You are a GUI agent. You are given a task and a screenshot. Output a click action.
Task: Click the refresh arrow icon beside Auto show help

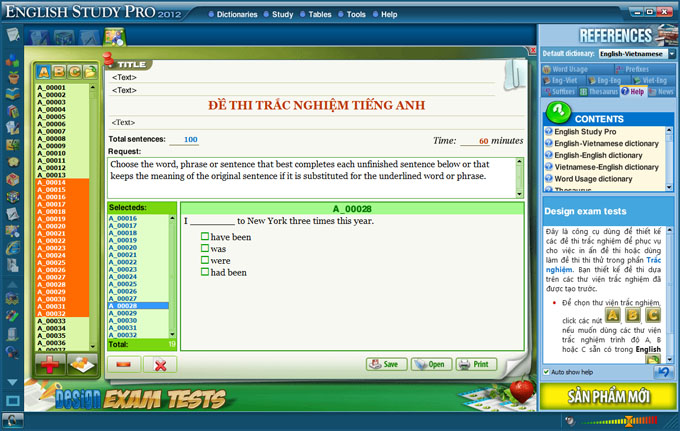point(663,372)
